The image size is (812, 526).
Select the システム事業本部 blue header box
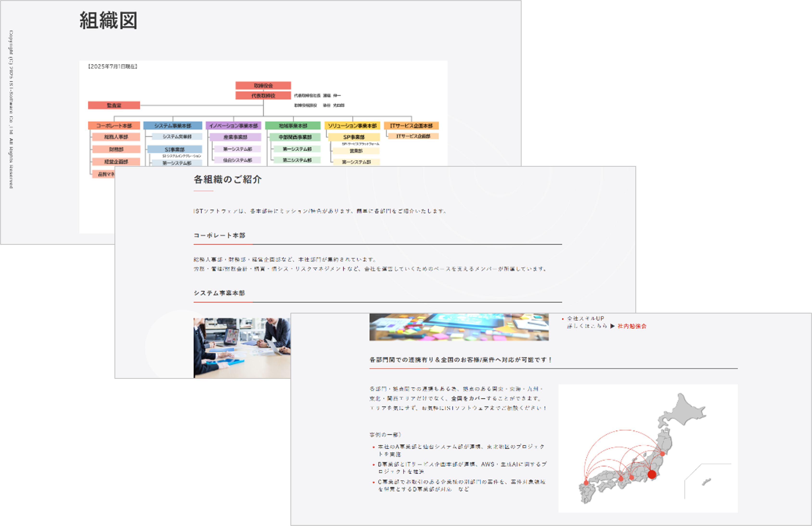click(173, 126)
